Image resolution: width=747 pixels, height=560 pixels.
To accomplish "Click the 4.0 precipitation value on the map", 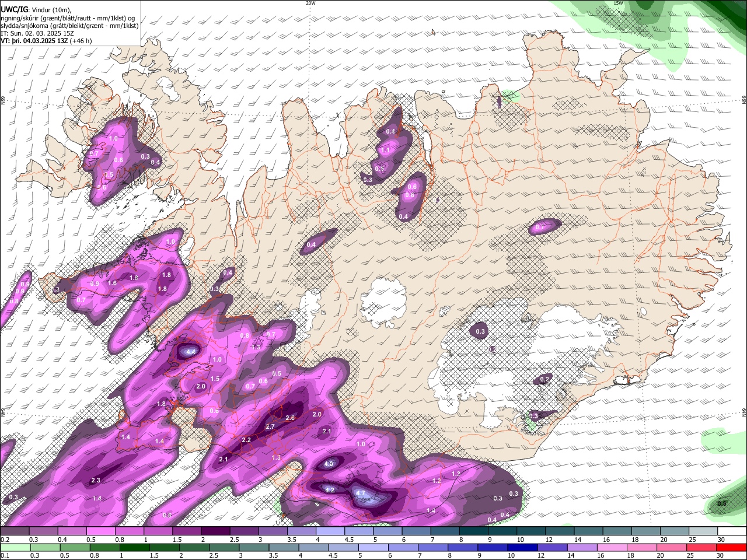I will pyautogui.click(x=329, y=464).
